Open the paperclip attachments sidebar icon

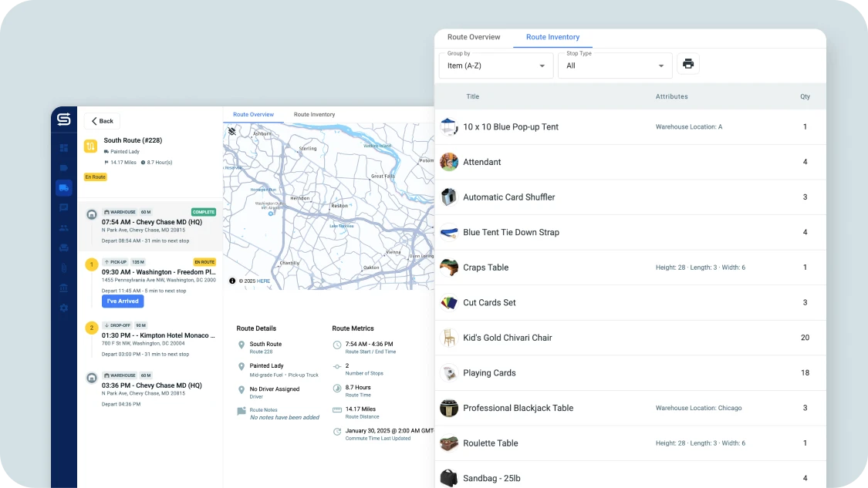[63, 268]
